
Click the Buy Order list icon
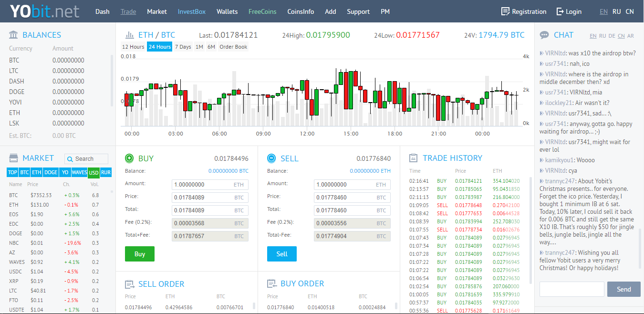(x=271, y=283)
